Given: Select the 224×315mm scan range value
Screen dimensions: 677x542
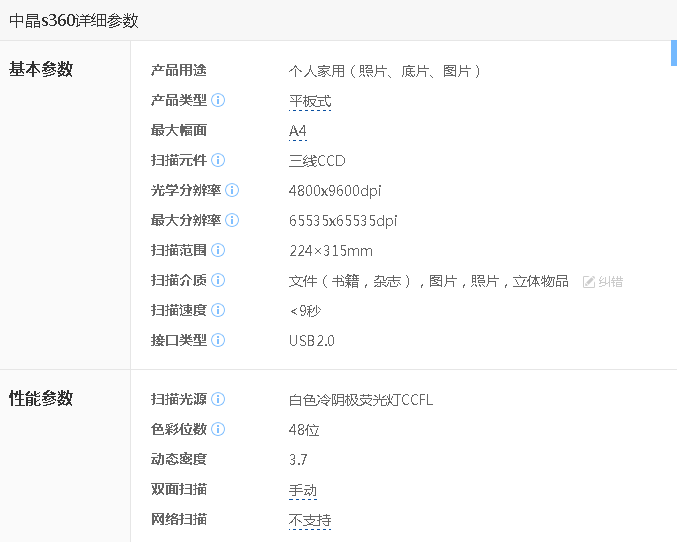Looking at the screenshot, I should (x=331, y=251).
